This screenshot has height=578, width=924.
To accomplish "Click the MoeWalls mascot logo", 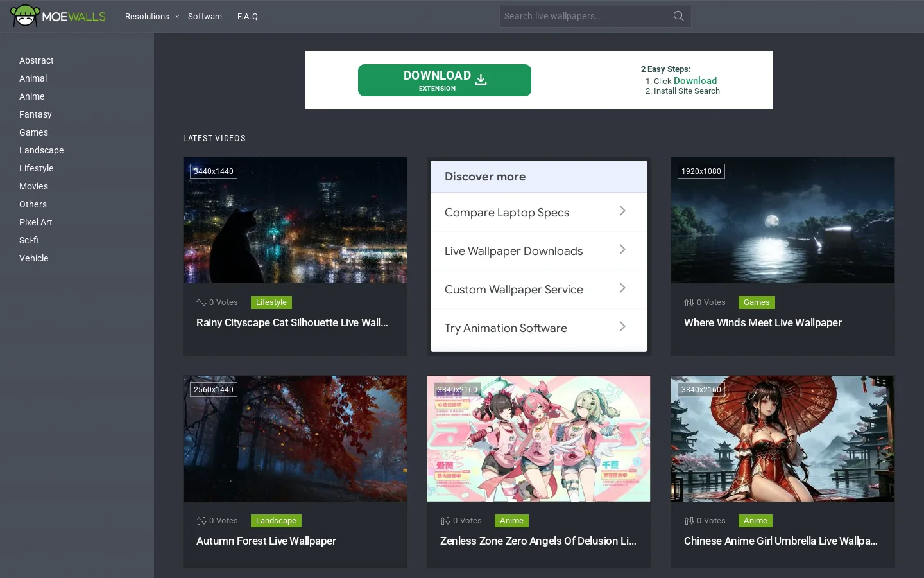I will (x=25, y=16).
